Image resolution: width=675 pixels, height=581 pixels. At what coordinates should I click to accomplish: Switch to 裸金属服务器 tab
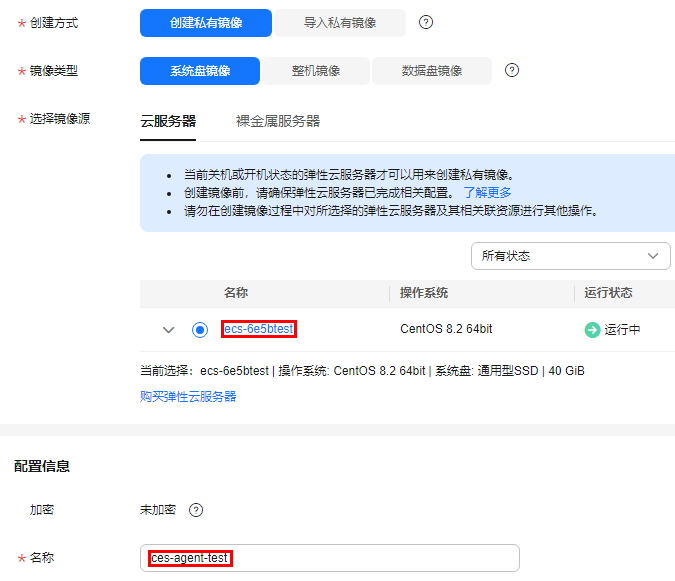(x=278, y=121)
